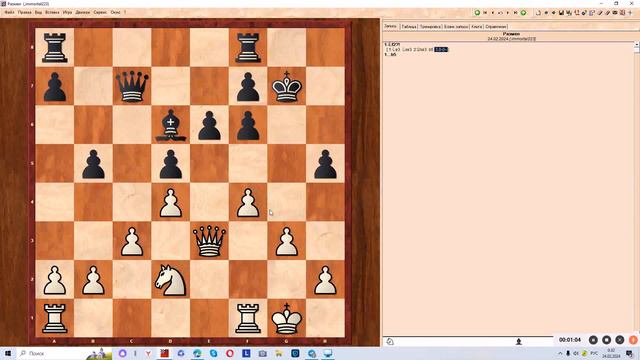Select the black bishop on d6
Image resolution: width=640 pixels, height=360 pixels.
pyautogui.click(x=171, y=125)
